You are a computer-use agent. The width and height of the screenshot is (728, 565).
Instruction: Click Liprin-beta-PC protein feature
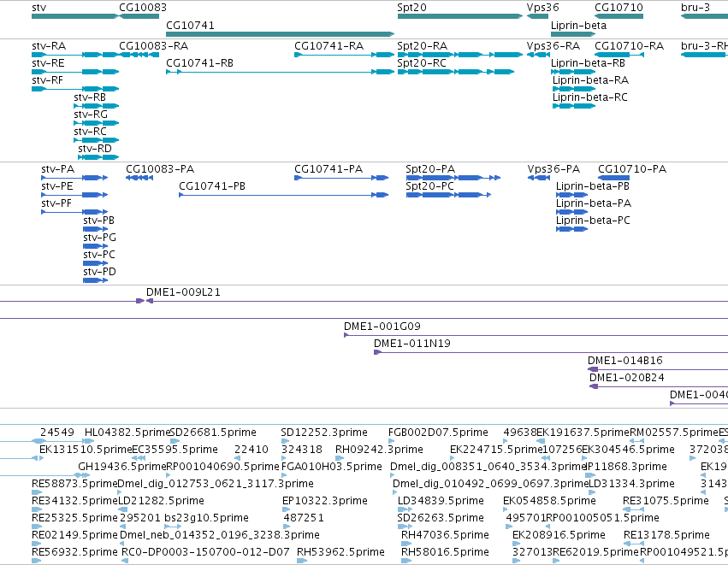point(572,229)
